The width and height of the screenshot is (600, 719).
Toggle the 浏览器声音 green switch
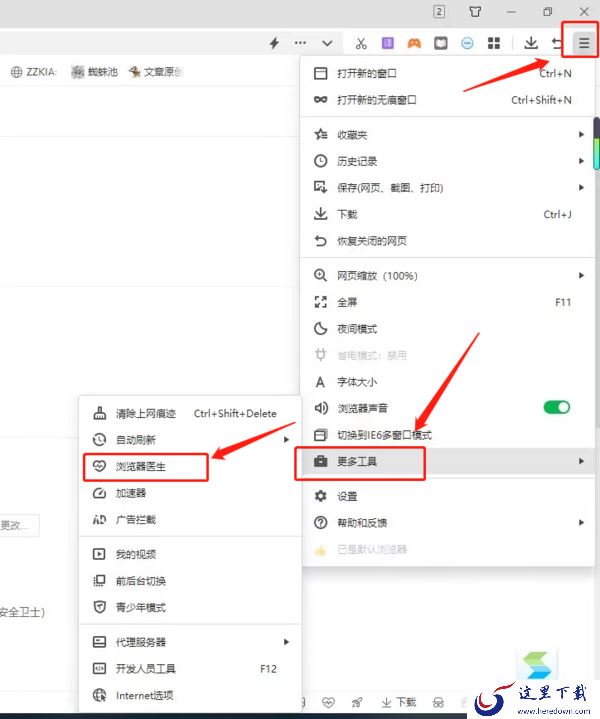(556, 407)
